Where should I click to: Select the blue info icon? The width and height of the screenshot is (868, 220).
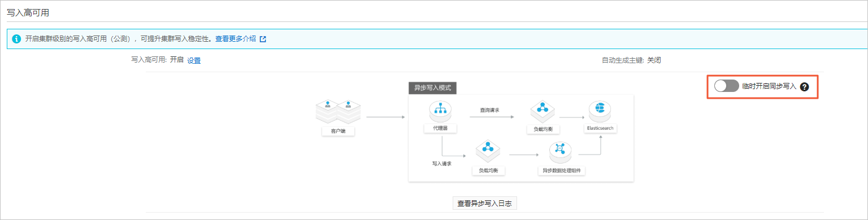[x=16, y=39]
